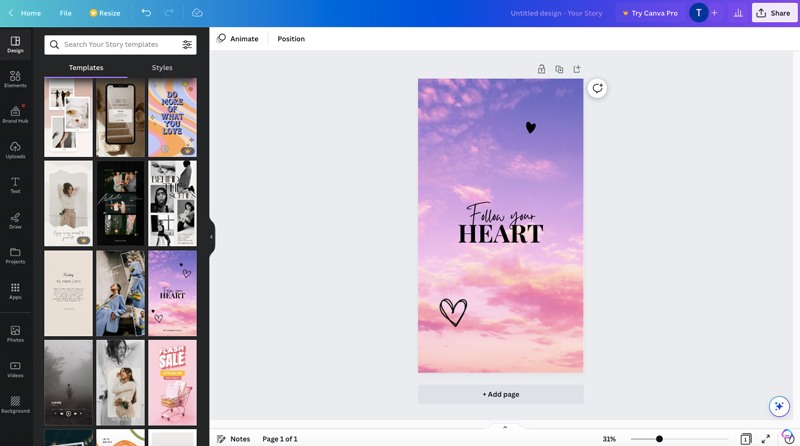Toggle the Notes panel
800x446 pixels.
pos(233,439)
